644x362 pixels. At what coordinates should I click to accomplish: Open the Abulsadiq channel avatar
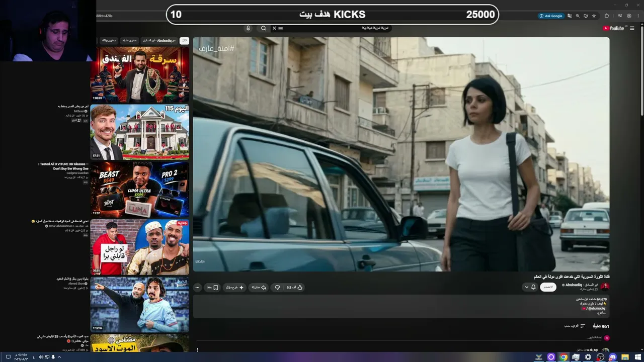[605, 287]
